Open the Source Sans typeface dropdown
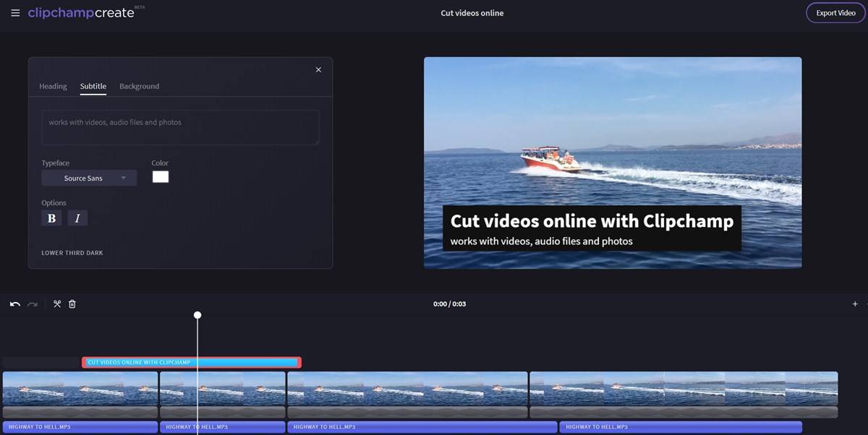Viewport: 868px width, 435px height. pyautogui.click(x=88, y=178)
